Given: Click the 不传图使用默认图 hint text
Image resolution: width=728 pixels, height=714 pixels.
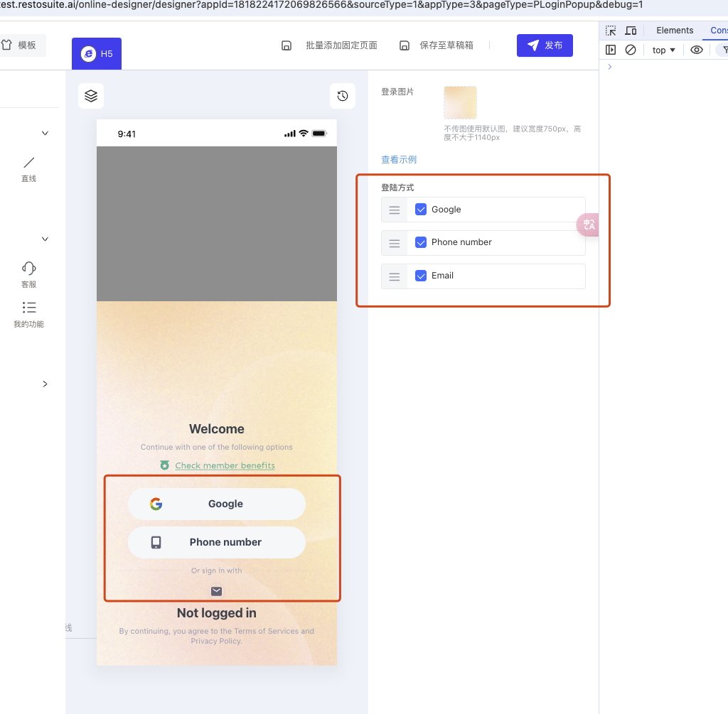Looking at the screenshot, I should click(513, 133).
